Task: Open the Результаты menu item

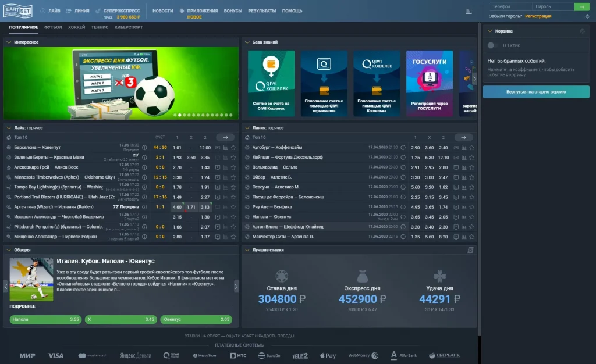Action: 262,11
